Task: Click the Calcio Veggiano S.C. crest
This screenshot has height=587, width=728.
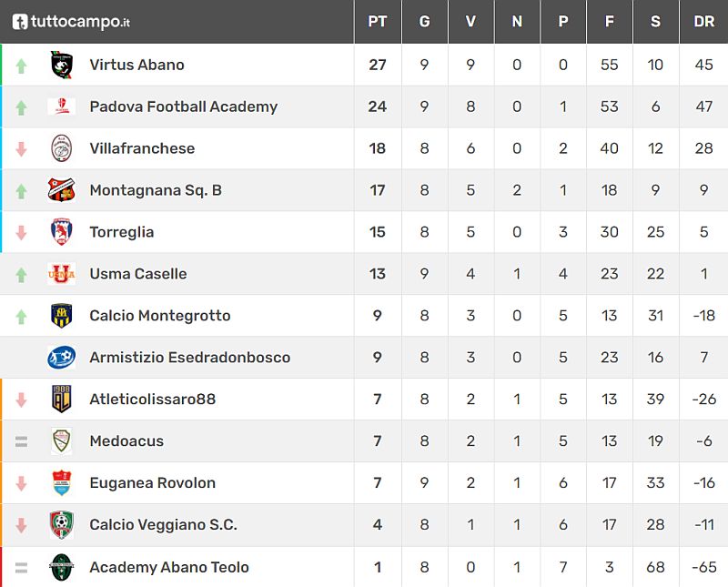Action: pyautogui.click(x=61, y=525)
